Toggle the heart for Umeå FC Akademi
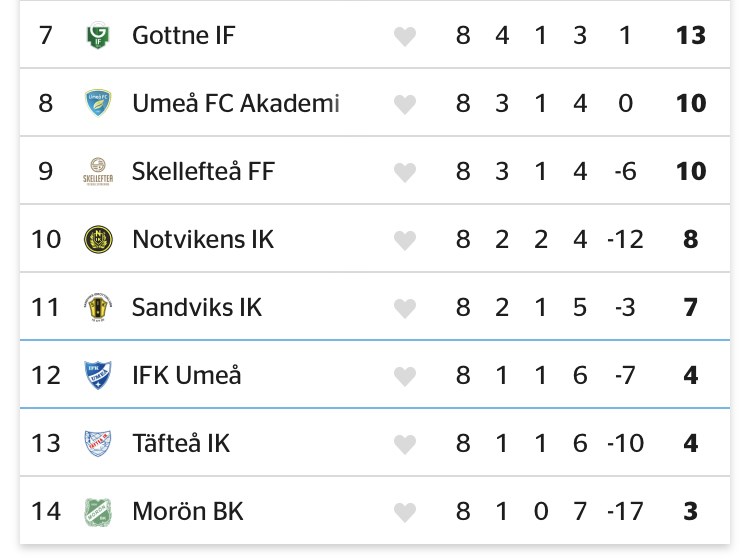 [x=404, y=105]
